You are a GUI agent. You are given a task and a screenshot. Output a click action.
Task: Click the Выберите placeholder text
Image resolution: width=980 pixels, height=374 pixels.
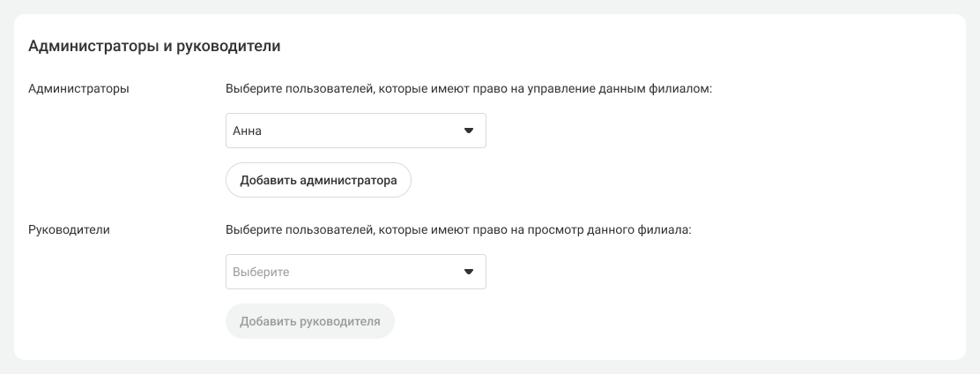[261, 273]
